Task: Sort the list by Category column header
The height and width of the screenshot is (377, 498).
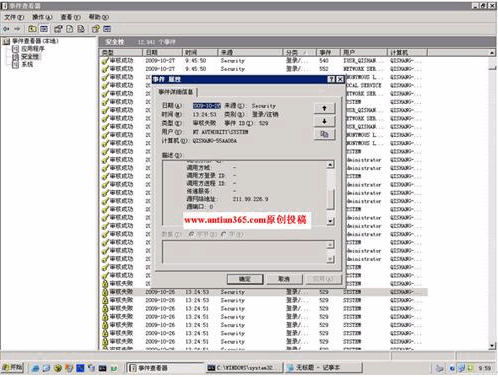Action: click(300, 52)
